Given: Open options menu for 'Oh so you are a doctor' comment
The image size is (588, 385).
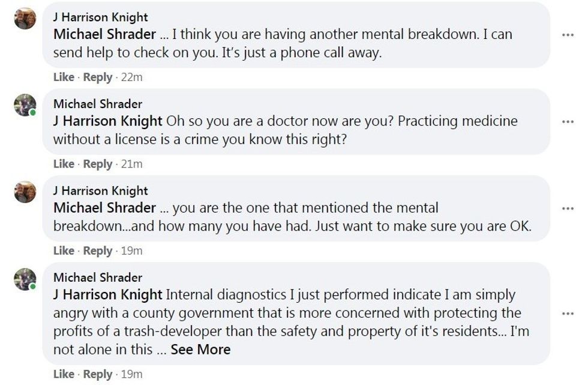Looking at the screenshot, I should pos(568,122).
